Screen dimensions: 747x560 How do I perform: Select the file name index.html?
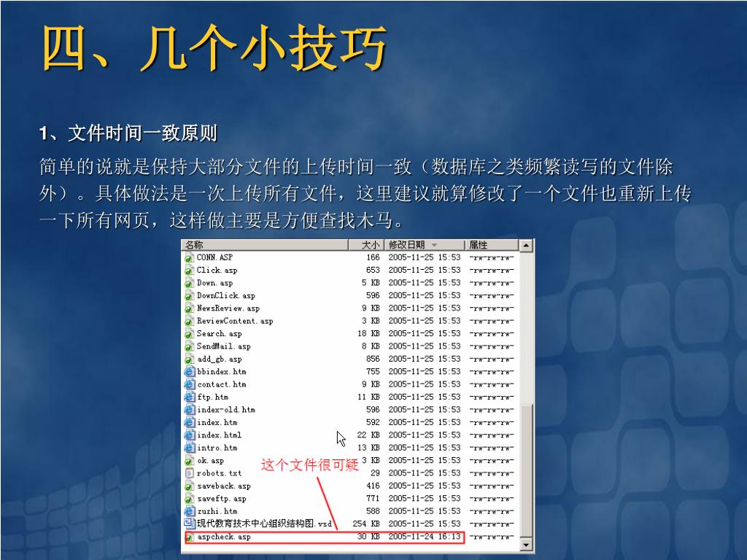pos(219,435)
